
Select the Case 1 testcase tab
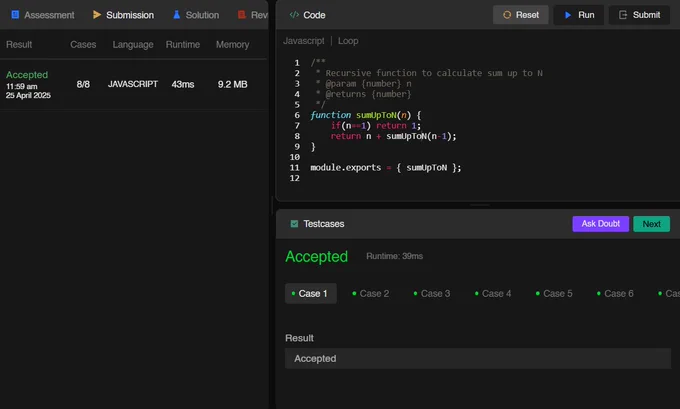[x=311, y=294]
